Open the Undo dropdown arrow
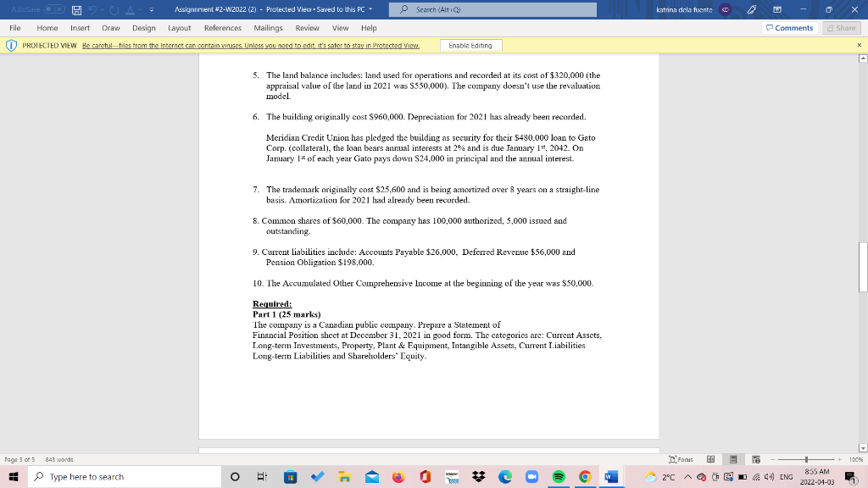This screenshot has width=868, height=488. click(x=101, y=9)
